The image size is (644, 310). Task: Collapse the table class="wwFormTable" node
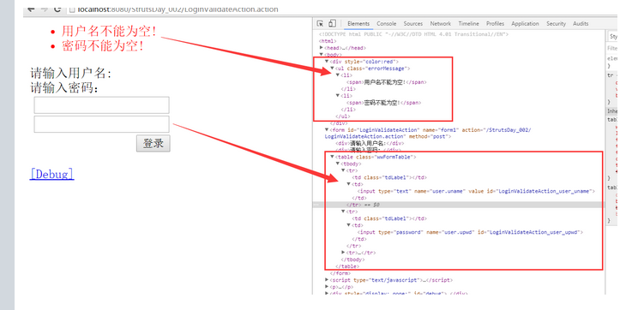click(332, 157)
